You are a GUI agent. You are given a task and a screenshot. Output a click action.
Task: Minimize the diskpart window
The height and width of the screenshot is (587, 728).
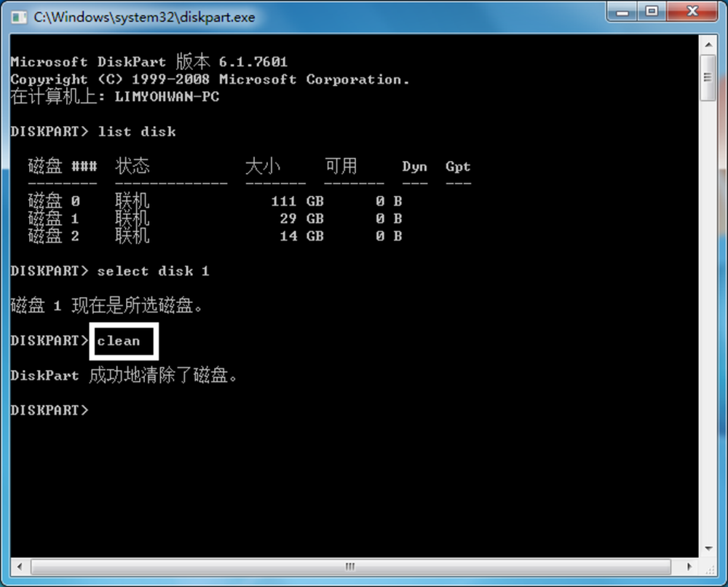coord(622,12)
